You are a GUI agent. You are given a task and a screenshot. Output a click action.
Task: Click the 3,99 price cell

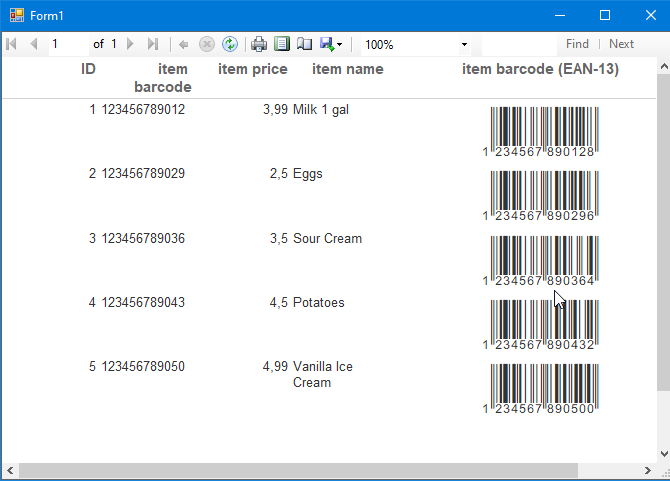tap(275, 110)
